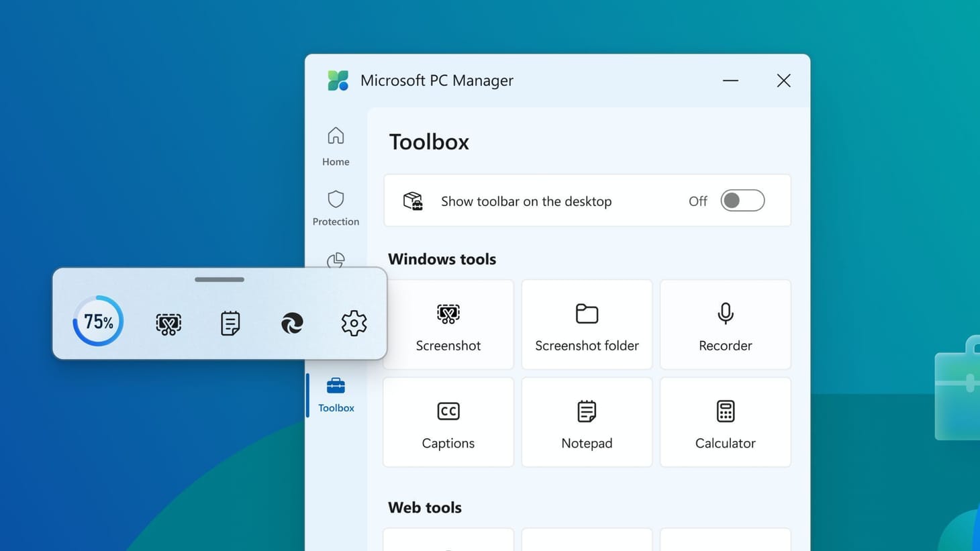
Task: Launch Microsoft Edge from floating toolbar
Action: tap(292, 323)
